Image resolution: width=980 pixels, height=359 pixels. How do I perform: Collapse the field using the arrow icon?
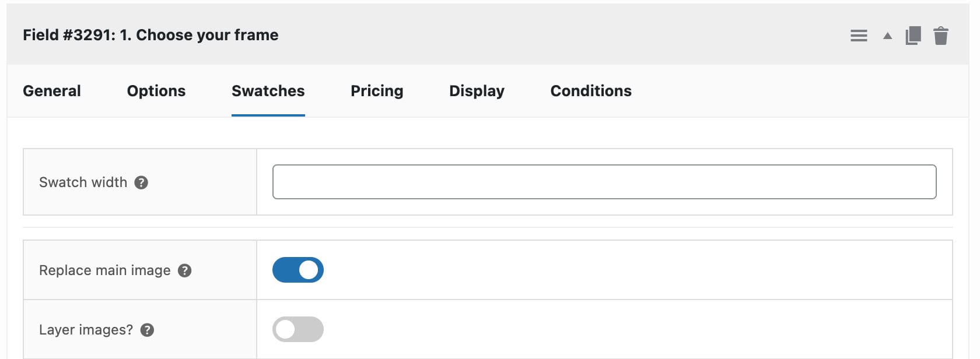887,36
